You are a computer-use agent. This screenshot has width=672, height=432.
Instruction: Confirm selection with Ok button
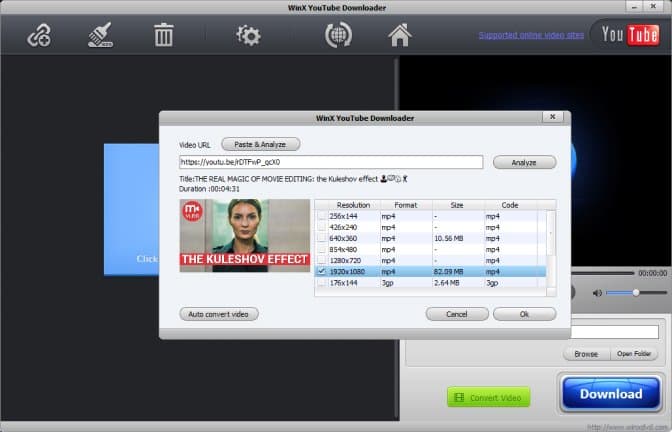[x=525, y=314]
